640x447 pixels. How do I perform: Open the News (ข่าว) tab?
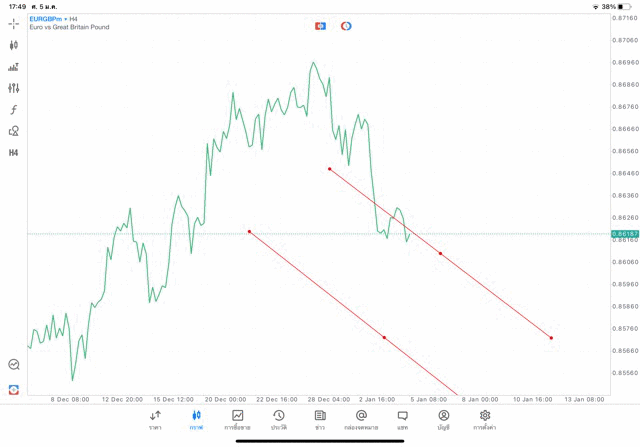[x=320, y=420]
